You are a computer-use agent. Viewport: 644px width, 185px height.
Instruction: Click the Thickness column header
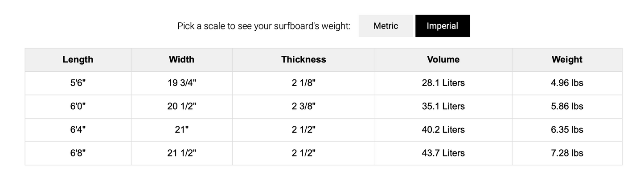[x=304, y=60]
